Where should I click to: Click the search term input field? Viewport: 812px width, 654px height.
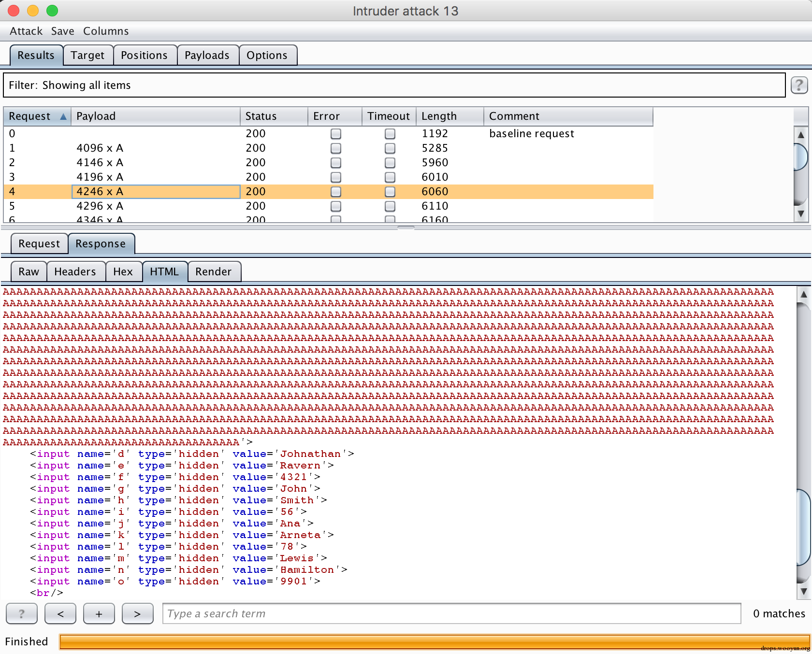451,613
